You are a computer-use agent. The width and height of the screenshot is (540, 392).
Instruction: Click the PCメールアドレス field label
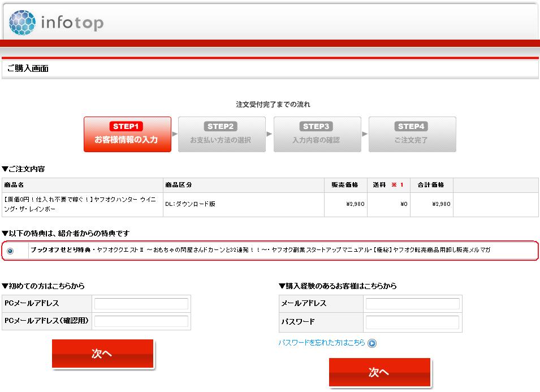32,303
